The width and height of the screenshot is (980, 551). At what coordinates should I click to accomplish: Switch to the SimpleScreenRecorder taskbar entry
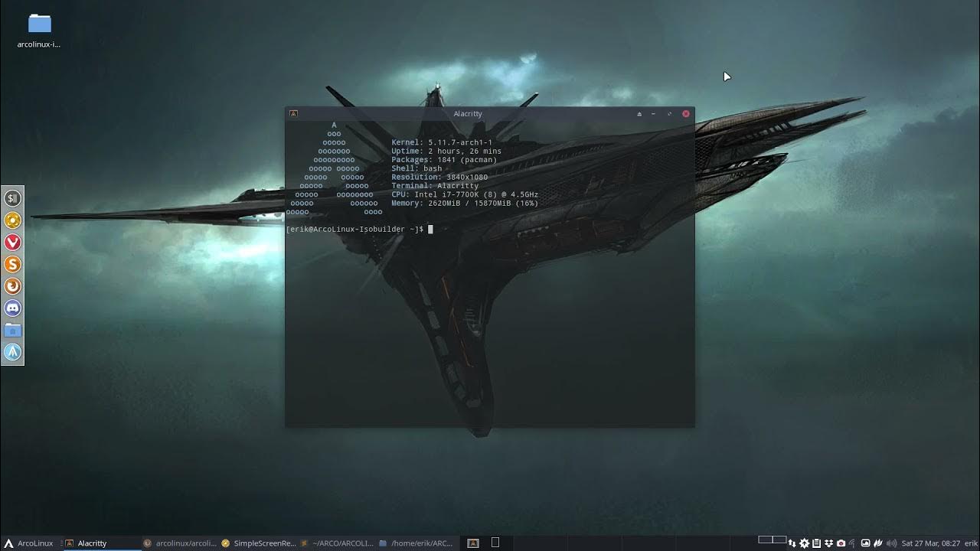(259, 543)
